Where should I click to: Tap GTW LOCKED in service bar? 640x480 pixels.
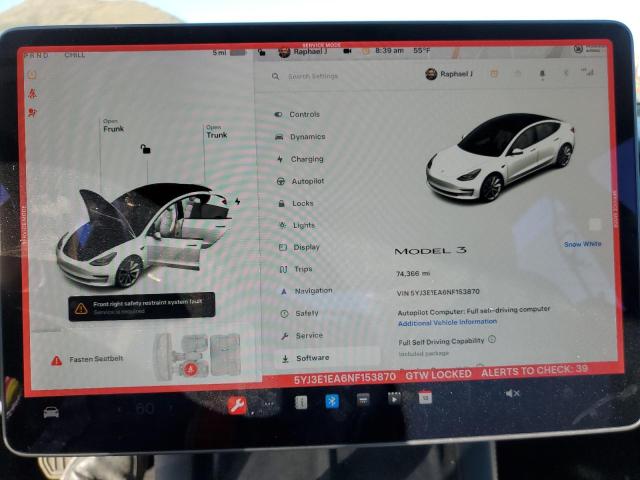pyautogui.click(x=438, y=374)
